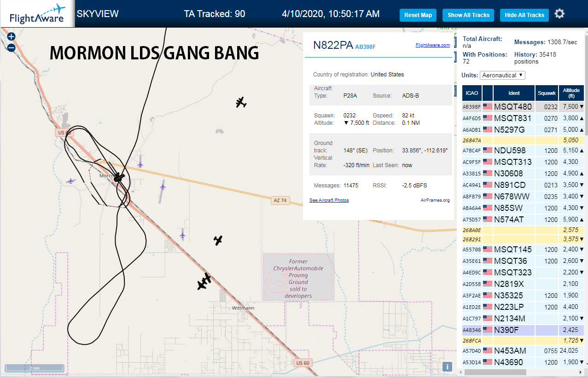Click the US flag in MSQT480 row
588x378 pixels.
488,107
